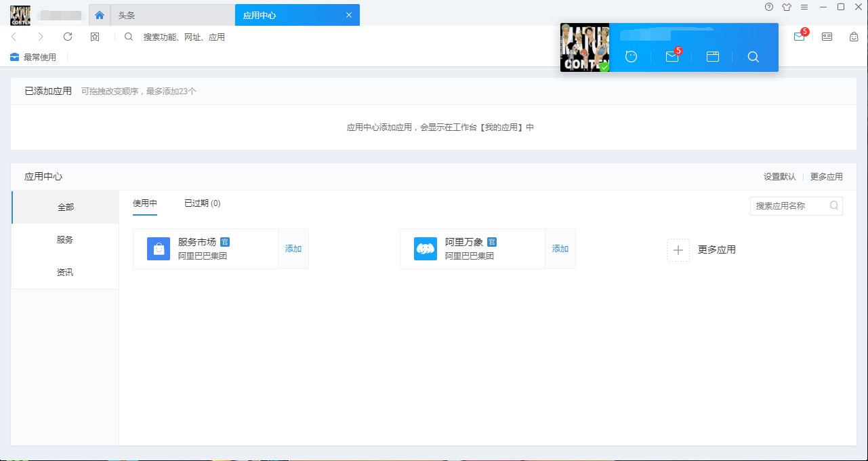The width and height of the screenshot is (868, 461).
Task: Click the 官 badge next to 服务市场
Action: pyautogui.click(x=225, y=242)
